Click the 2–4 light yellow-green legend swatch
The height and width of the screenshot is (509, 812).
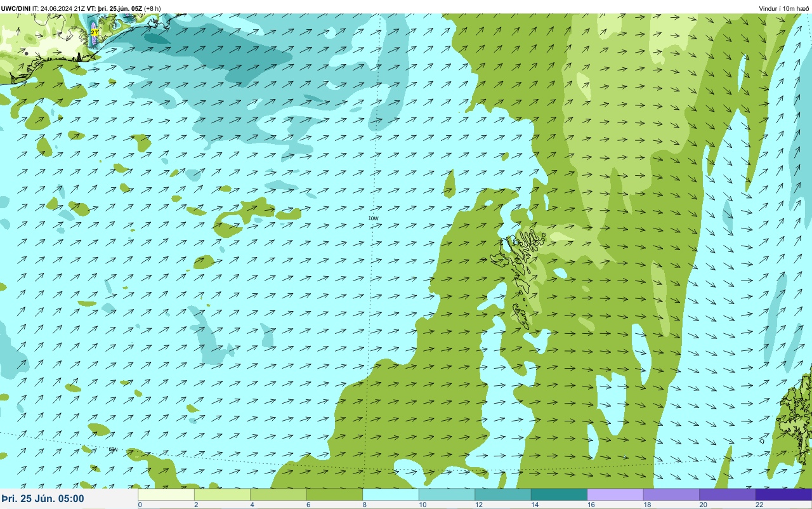[x=222, y=494]
